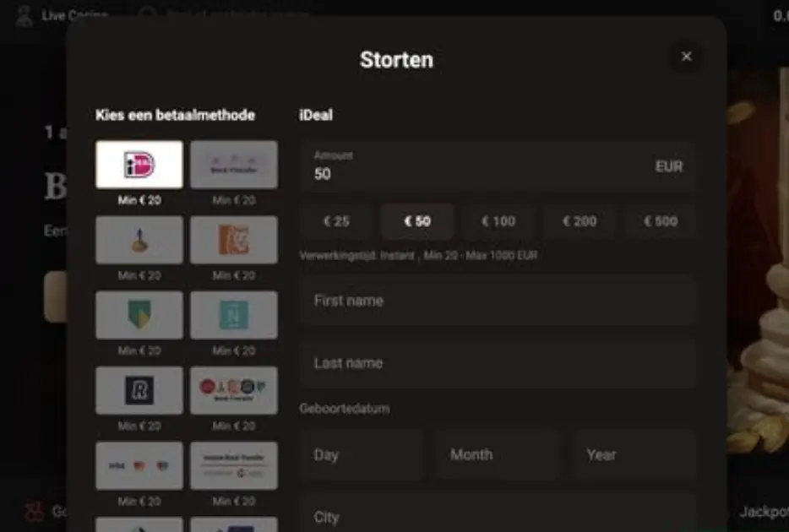Select the multi-bank logo Bank Transfer tile
The height and width of the screenshot is (532, 789).
(x=233, y=390)
